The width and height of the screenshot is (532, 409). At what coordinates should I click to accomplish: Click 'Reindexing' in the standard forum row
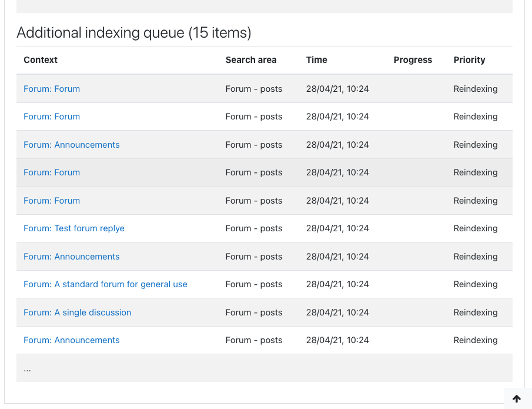(476, 284)
